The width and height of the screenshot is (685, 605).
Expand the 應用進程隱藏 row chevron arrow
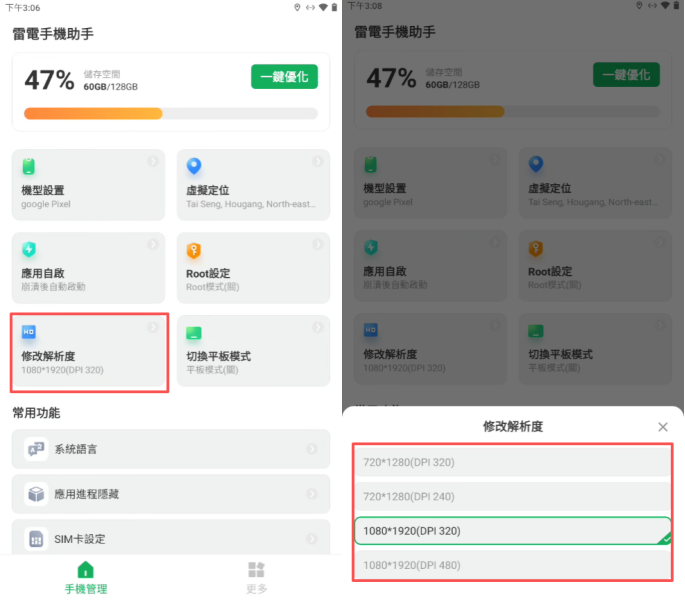[312, 494]
